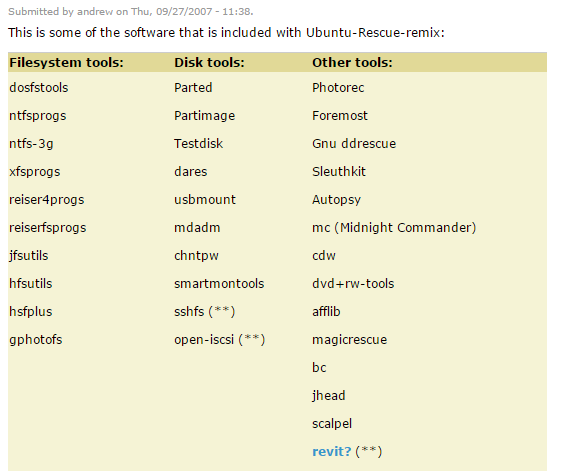Select the reiser4progs entry
Viewport: 580px width, 476px height.
tap(47, 200)
